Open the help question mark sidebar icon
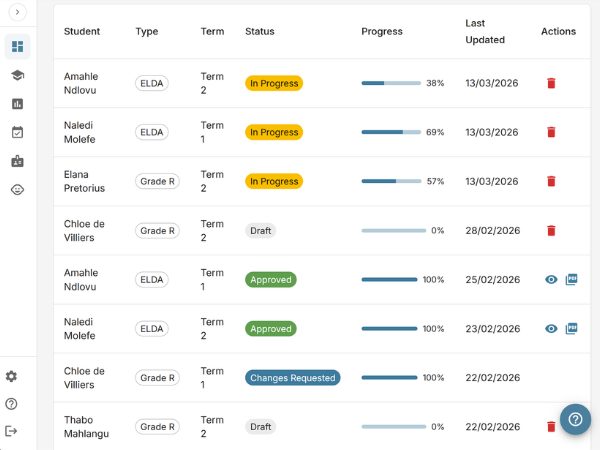The width and height of the screenshot is (600, 450). tap(11, 404)
